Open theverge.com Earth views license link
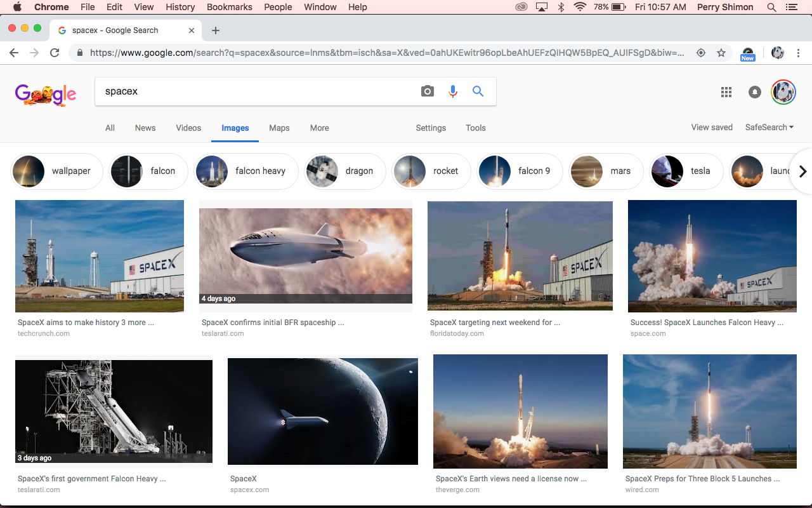The height and width of the screenshot is (508, 812). (x=511, y=479)
